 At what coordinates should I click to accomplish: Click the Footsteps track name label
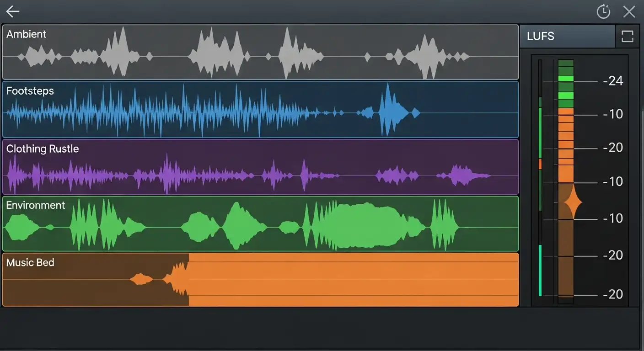[x=30, y=91]
